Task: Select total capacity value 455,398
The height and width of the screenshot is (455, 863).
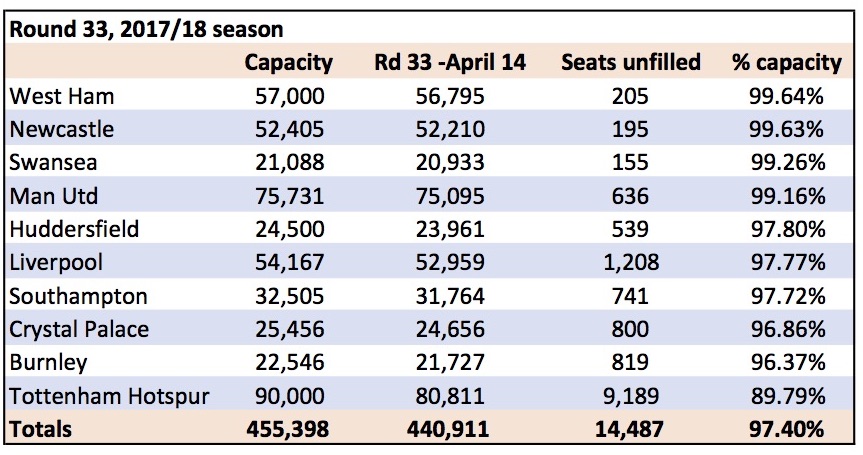Action: (287, 430)
